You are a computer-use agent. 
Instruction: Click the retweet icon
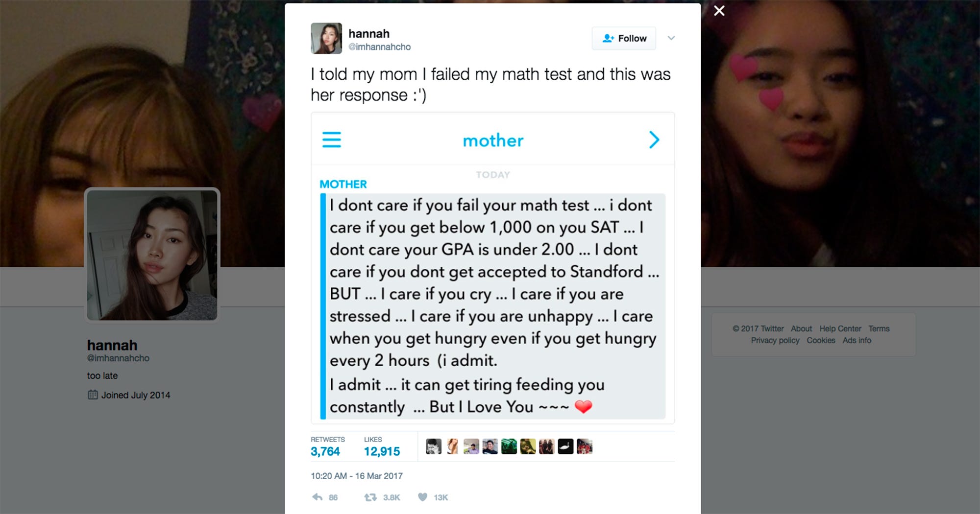[x=370, y=497]
